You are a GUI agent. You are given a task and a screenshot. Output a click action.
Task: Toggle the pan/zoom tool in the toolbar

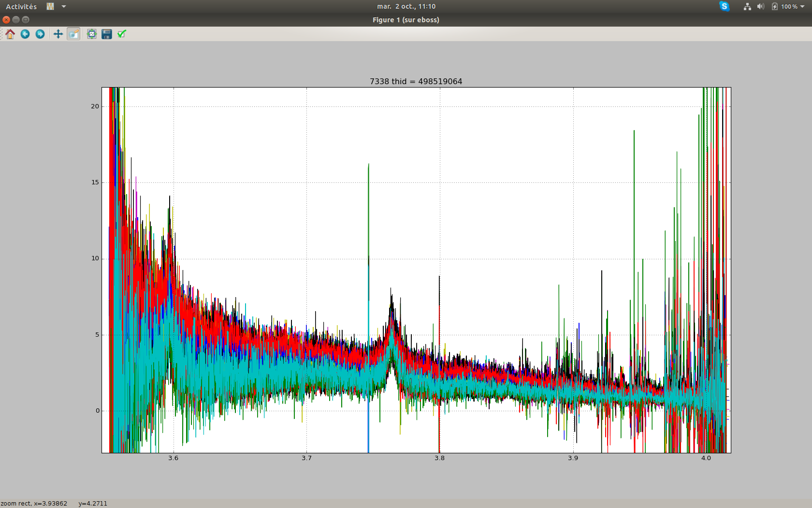(58, 34)
